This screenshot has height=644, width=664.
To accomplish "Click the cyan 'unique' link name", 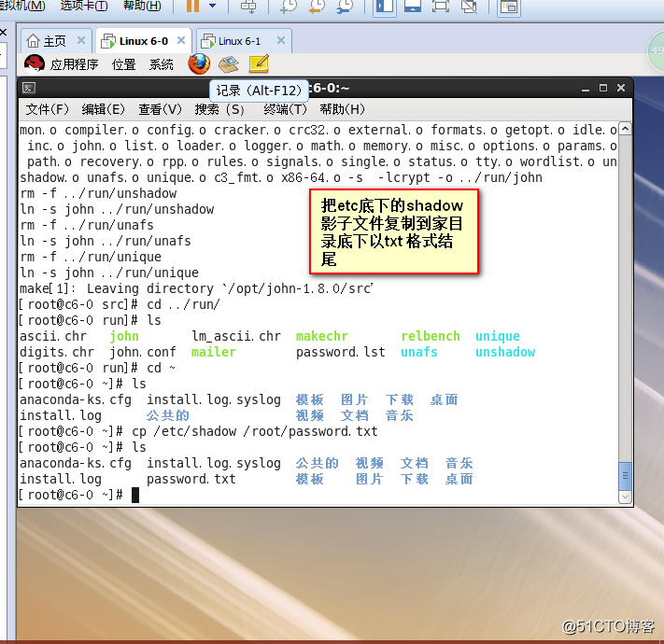I will tap(498, 336).
